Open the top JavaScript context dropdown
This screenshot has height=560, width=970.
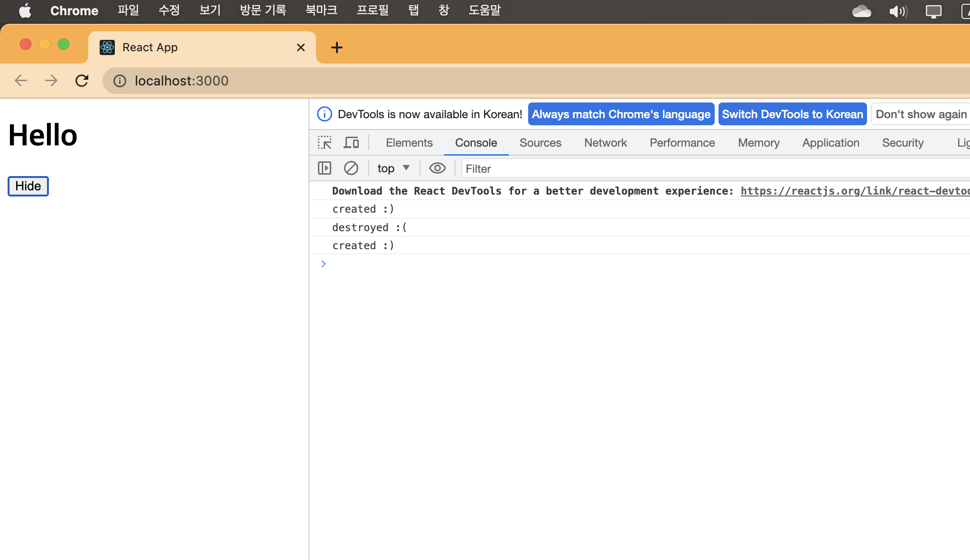click(393, 168)
